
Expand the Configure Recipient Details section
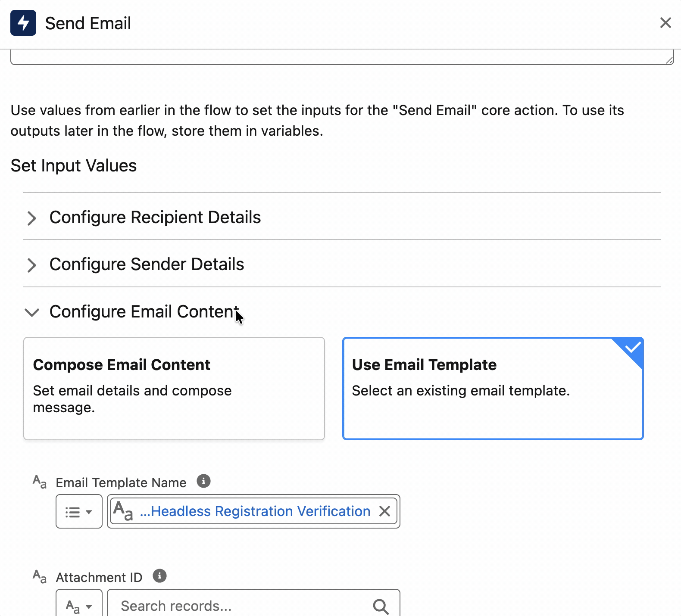click(32, 218)
